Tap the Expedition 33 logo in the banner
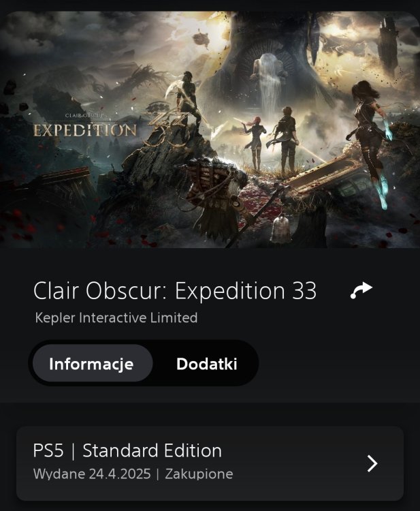The width and height of the screenshot is (420, 511). pyautogui.click(x=112, y=128)
